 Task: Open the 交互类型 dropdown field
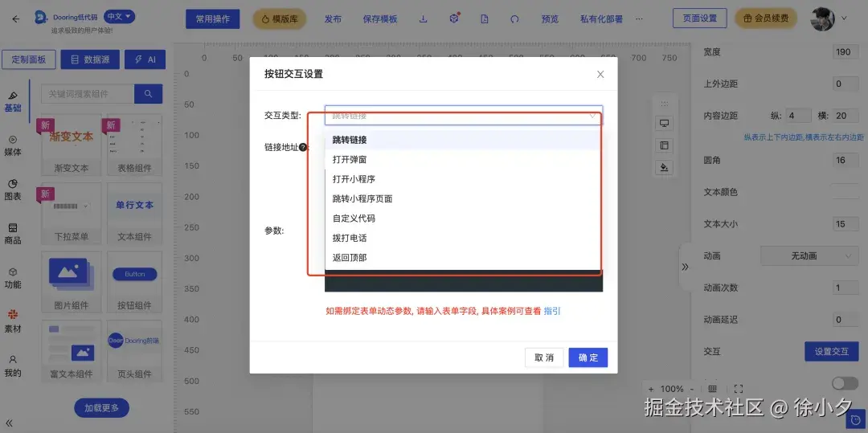tap(464, 116)
